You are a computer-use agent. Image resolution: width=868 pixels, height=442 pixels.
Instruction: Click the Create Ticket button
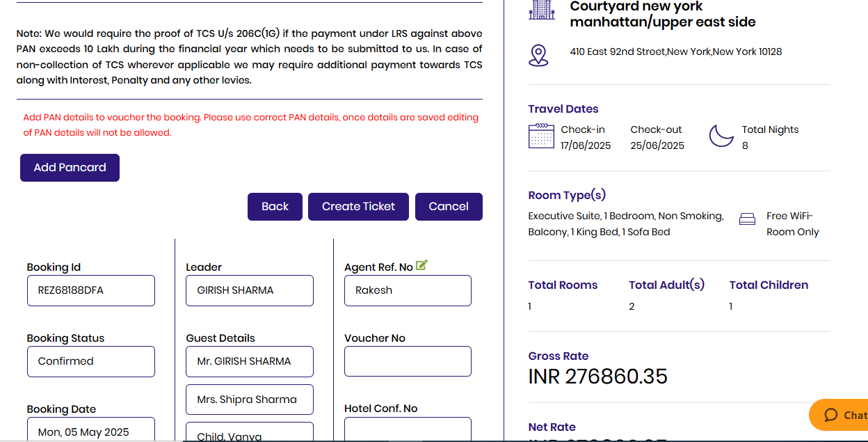pos(358,207)
